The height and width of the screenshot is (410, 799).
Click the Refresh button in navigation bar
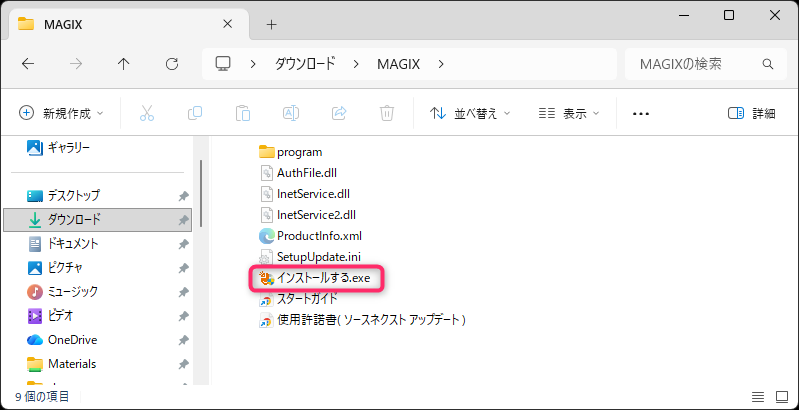pyautogui.click(x=171, y=64)
